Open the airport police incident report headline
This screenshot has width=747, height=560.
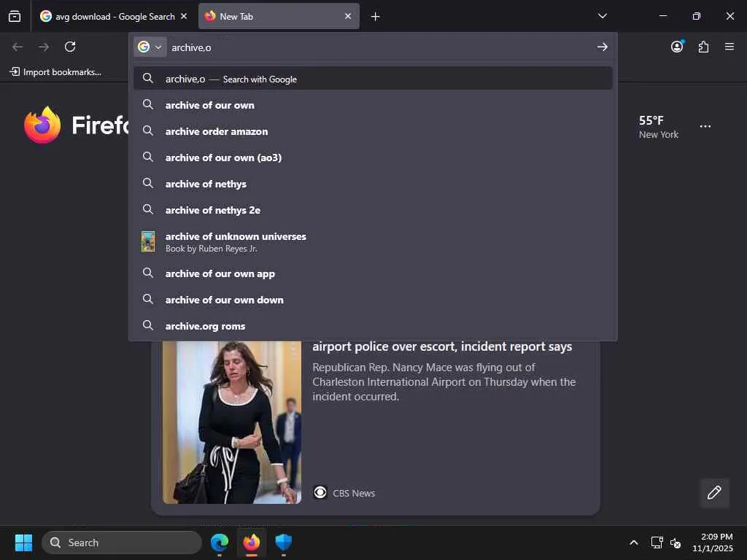(442, 346)
